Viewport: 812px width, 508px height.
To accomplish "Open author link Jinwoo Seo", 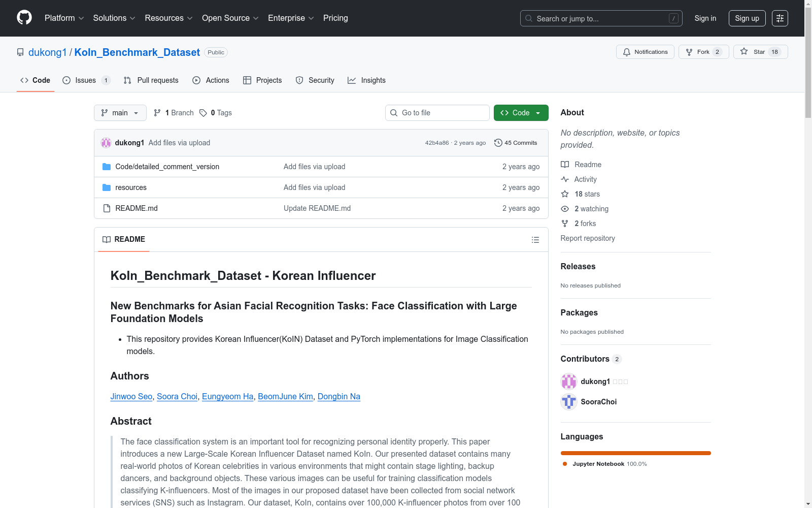I will click(x=131, y=396).
